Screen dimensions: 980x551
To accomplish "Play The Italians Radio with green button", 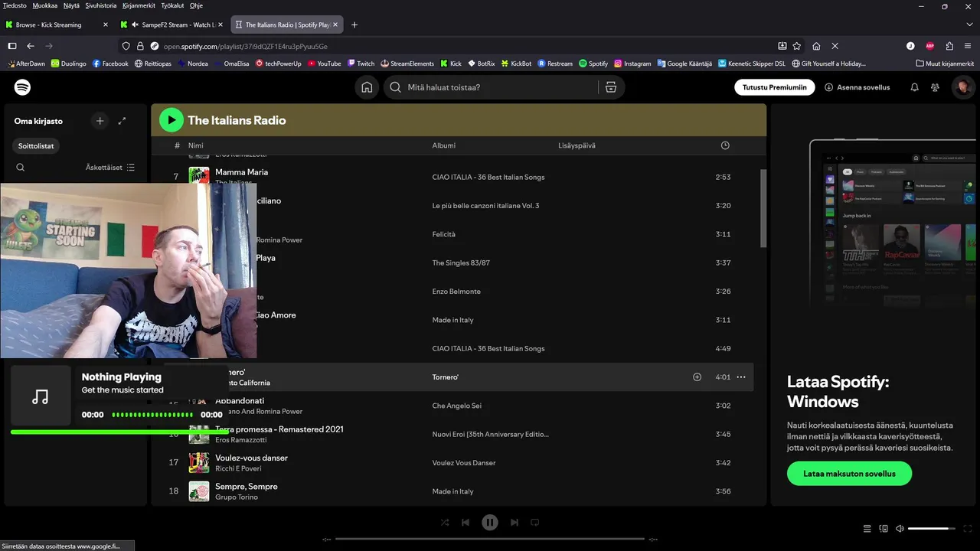I will click(x=171, y=119).
